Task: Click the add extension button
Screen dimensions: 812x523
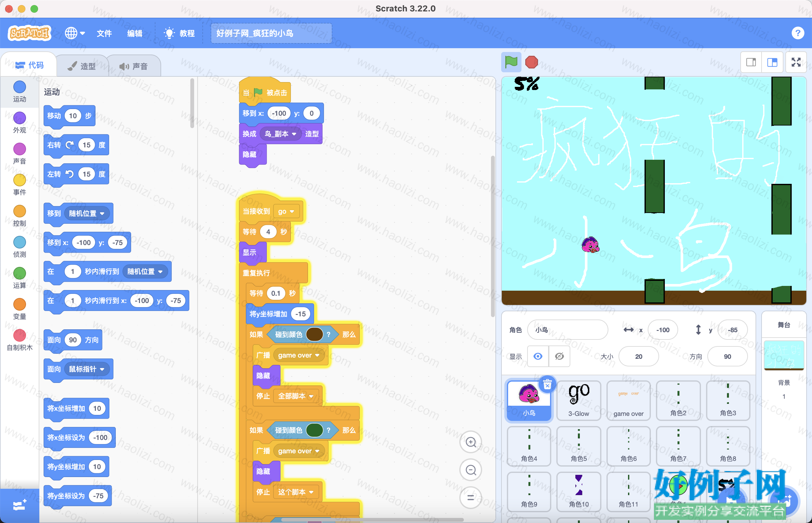Action: click(19, 505)
